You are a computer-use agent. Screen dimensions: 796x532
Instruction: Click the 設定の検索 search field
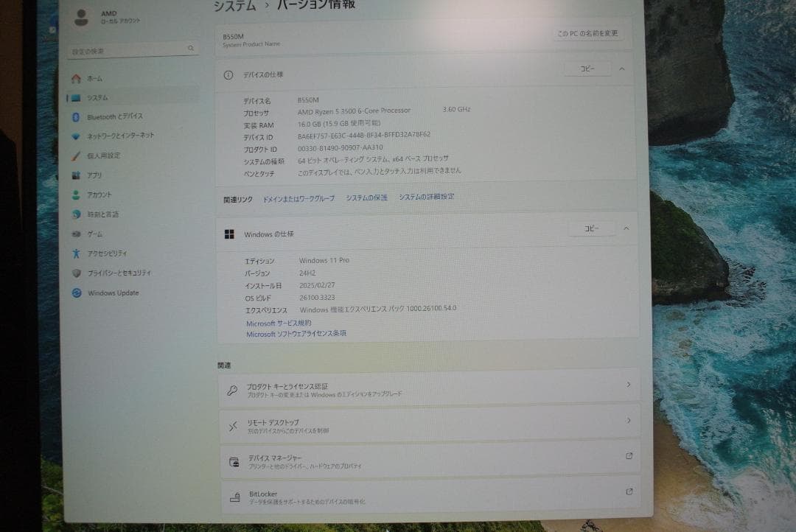(133, 47)
